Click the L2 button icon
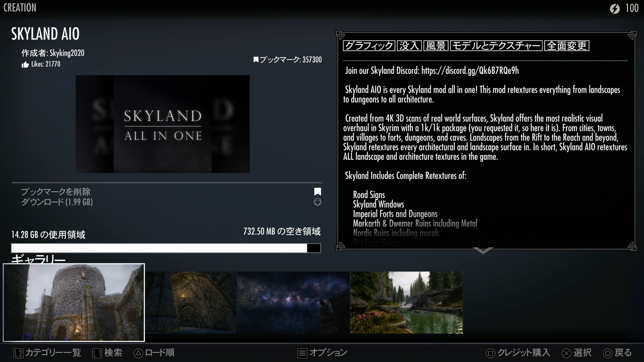Screen dimensions: 644x362 [x=18, y=353]
